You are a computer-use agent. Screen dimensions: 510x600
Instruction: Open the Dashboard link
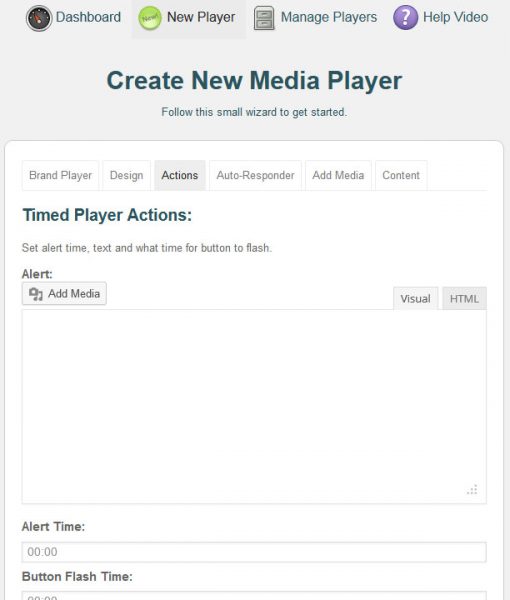pos(88,17)
